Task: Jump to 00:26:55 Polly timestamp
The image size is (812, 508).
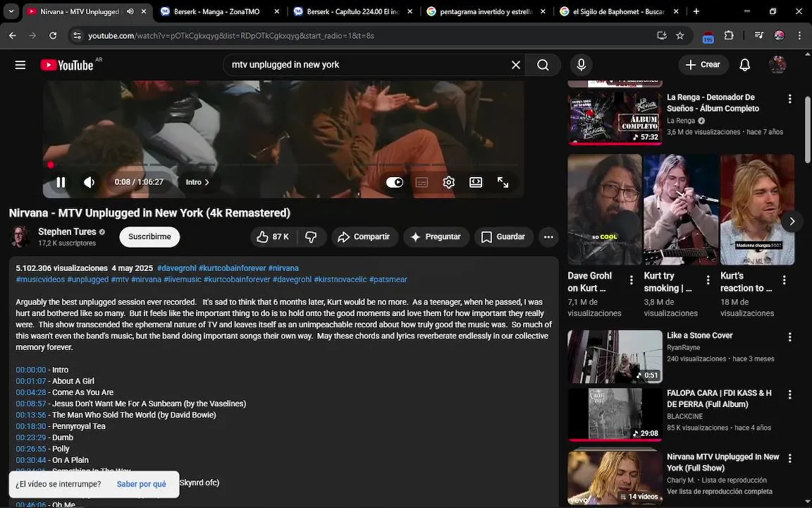Action: point(31,449)
